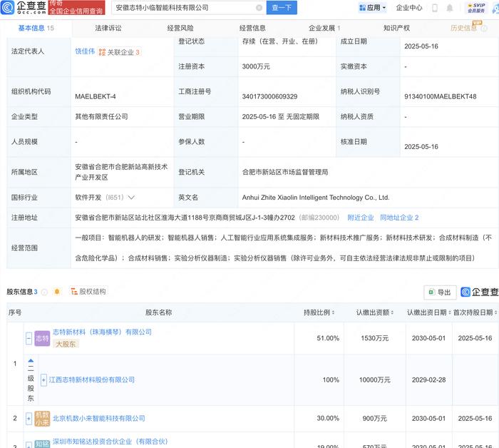Click registration number 340173000609329

270,96
